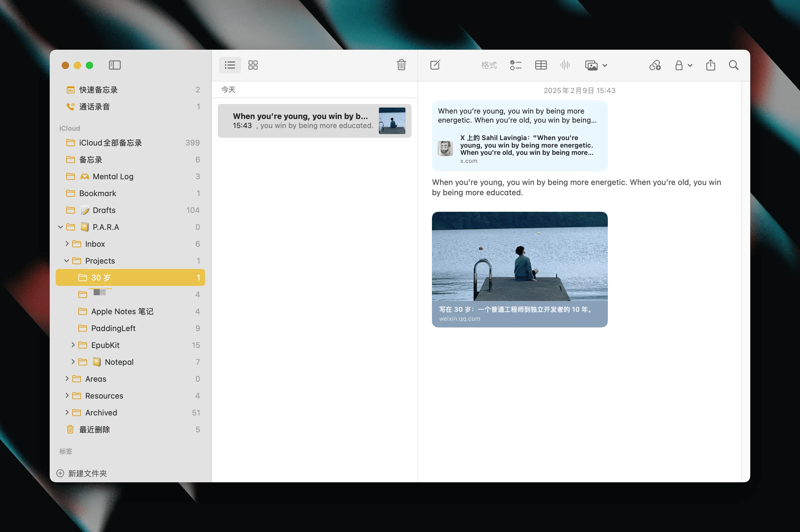The image size is (800, 532).
Task: Click the collaborate link-add icon
Action: (x=655, y=65)
